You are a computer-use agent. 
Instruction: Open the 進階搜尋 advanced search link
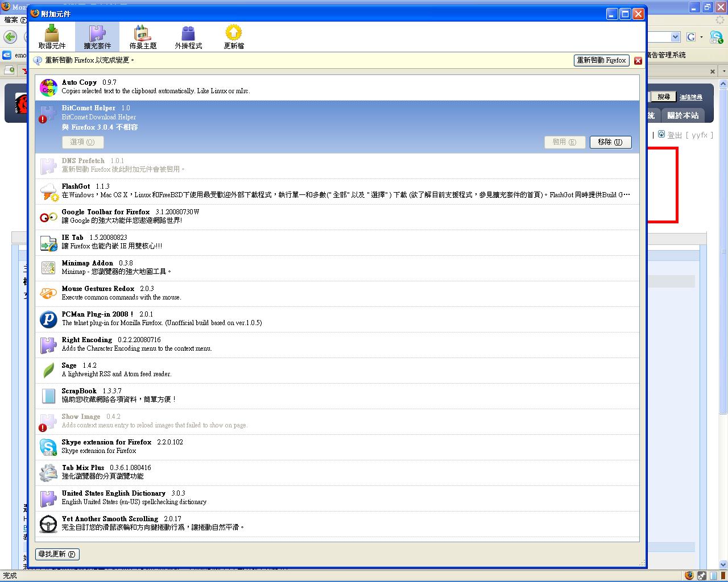point(691,97)
